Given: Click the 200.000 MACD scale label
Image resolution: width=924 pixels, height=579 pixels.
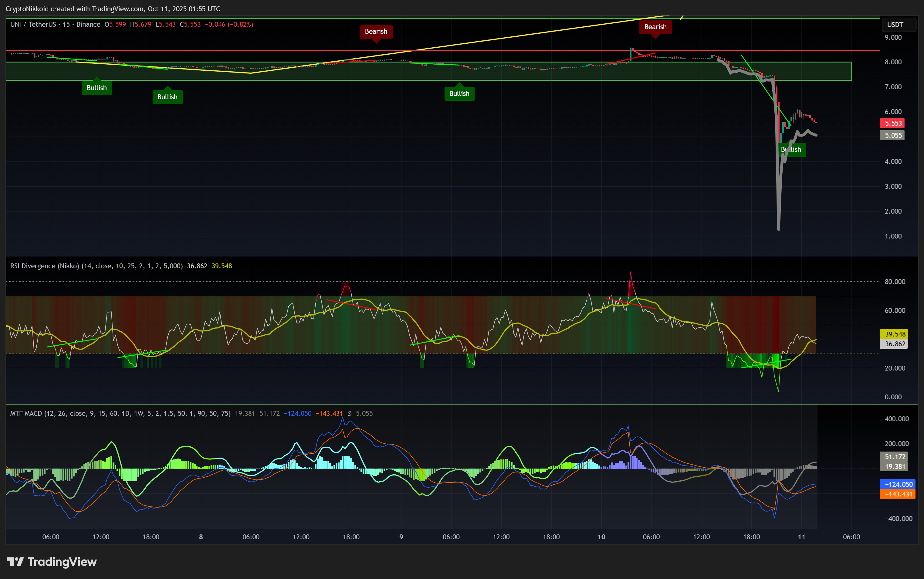Looking at the screenshot, I should (896, 443).
